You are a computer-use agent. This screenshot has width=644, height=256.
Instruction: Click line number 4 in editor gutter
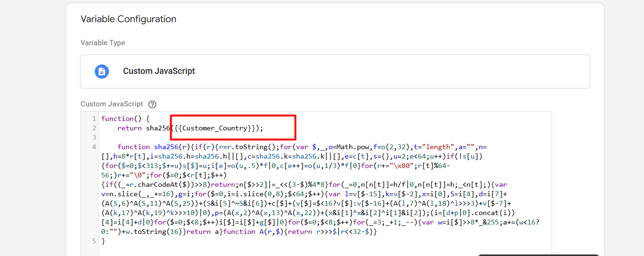coord(94,147)
